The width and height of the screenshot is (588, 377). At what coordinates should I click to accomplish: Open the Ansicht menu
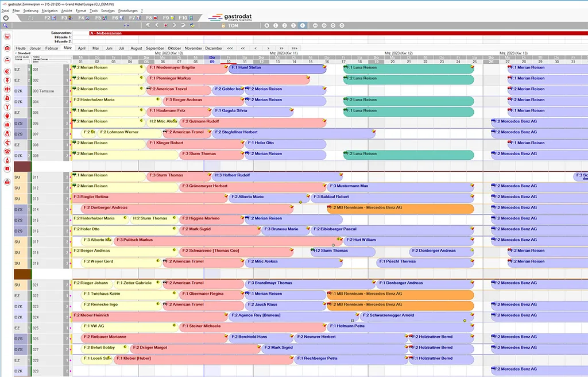(x=67, y=11)
